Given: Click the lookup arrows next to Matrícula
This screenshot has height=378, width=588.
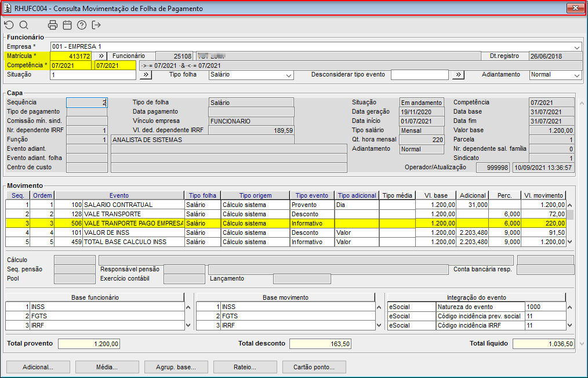Looking at the screenshot, I should tap(101, 56).
